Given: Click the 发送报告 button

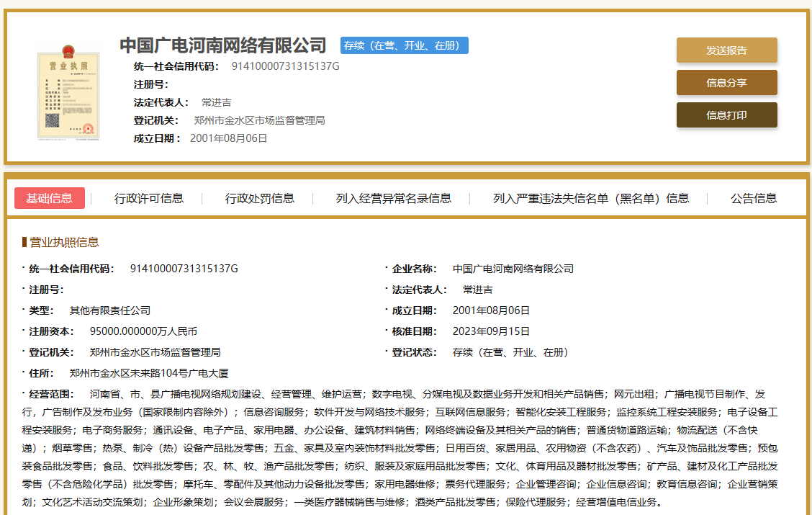Looking at the screenshot, I should point(726,50).
